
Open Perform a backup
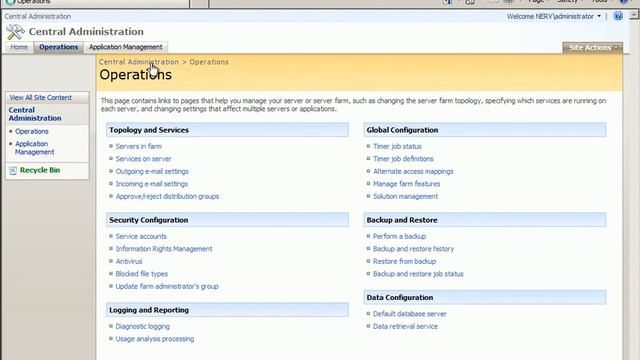point(399,236)
